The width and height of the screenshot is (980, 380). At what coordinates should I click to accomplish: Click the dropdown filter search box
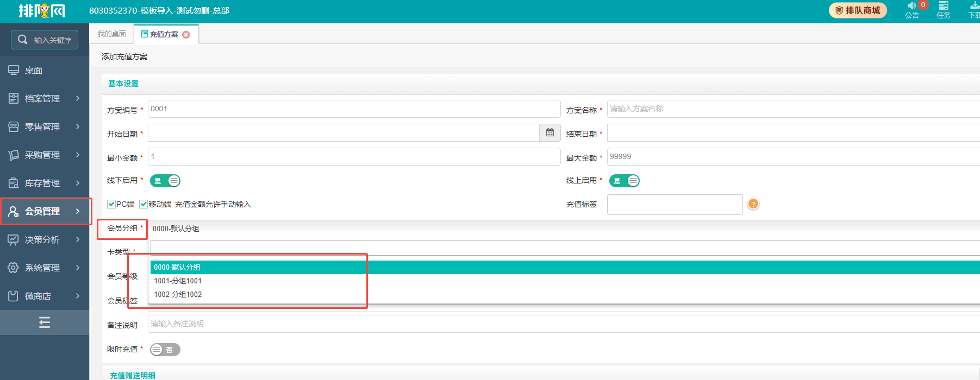coord(565,248)
